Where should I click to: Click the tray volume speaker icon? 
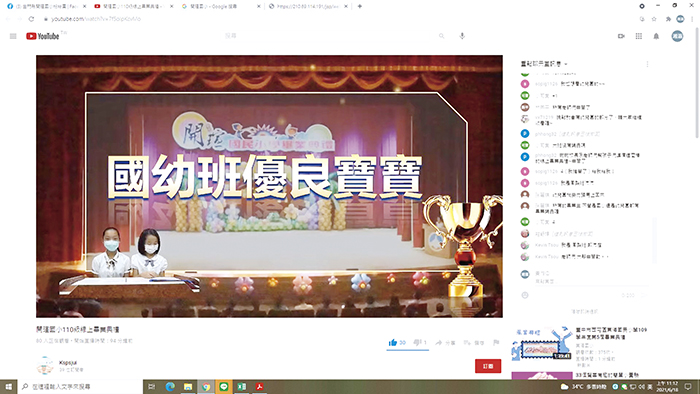pos(642,386)
